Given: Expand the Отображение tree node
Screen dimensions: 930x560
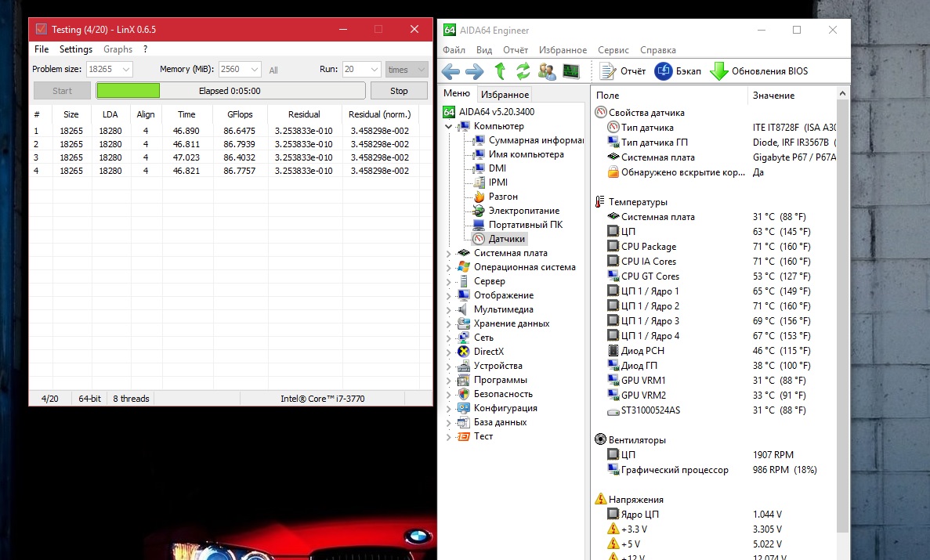Looking at the screenshot, I should (x=449, y=295).
